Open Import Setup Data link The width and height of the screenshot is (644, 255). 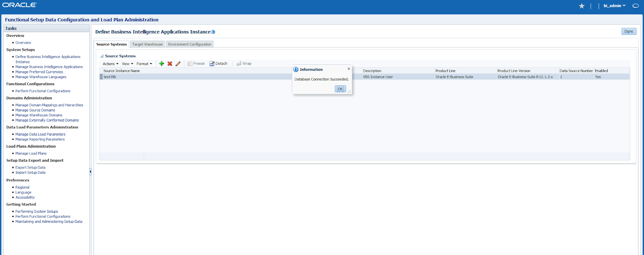tap(30, 173)
